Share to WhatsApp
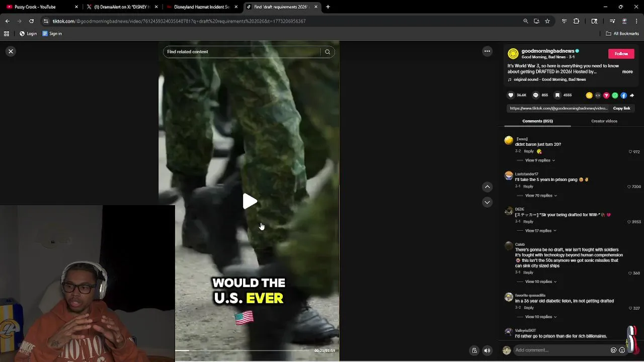 coord(615,96)
